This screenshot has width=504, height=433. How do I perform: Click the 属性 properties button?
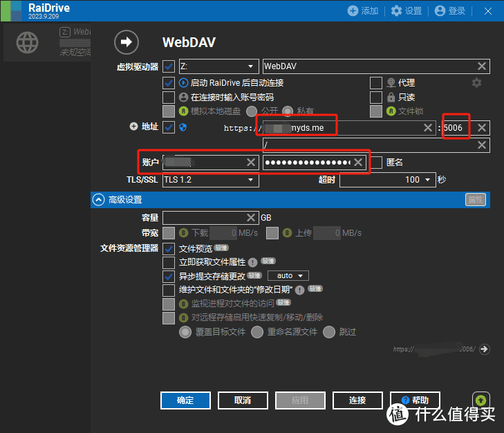[476, 199]
